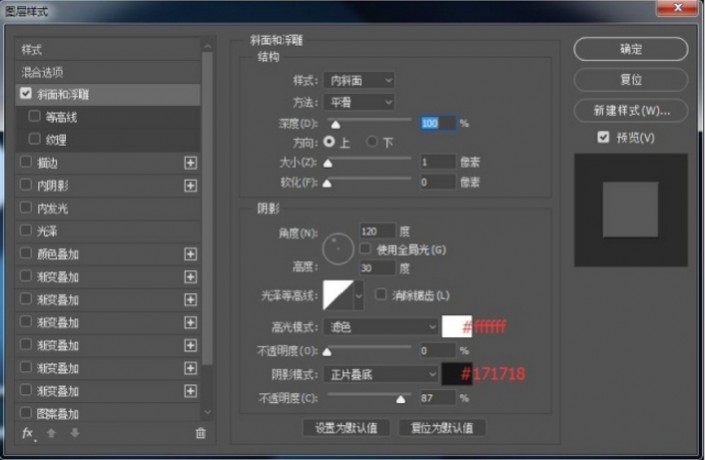The width and height of the screenshot is (705, 460).
Task: Click the styles list scroll-down arrow
Action: pos(207,412)
